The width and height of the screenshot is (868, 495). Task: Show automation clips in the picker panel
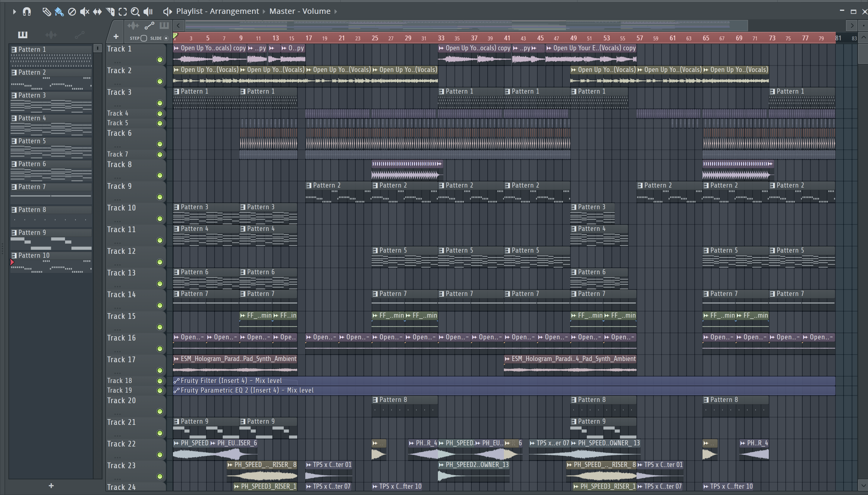[80, 34]
